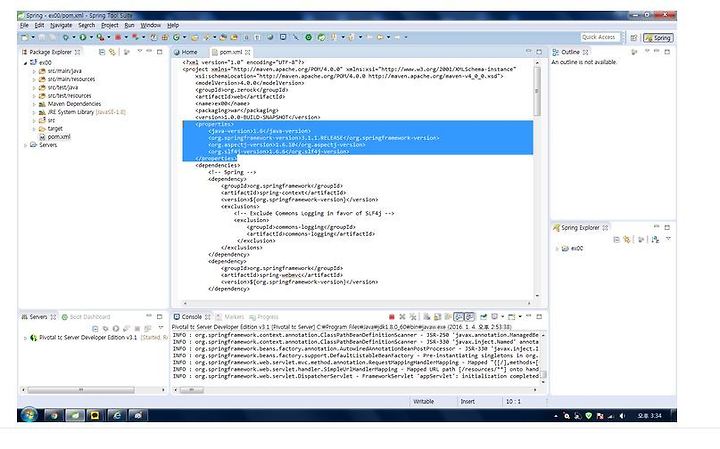The width and height of the screenshot is (720, 449).
Task: Click the Open Type folder icon in toolbar
Action: (x=195, y=37)
